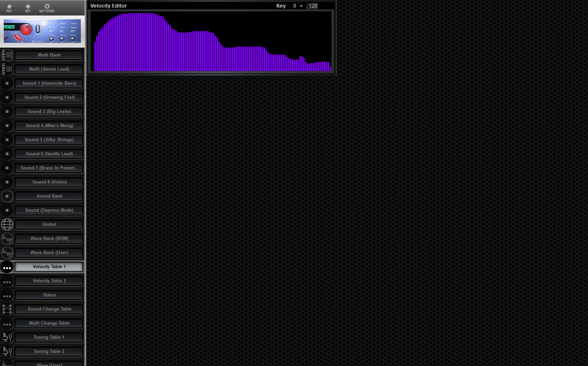Image resolution: width=588 pixels, height=366 pixels.
Task: Open the Multi Change Table
Action: click(49, 323)
